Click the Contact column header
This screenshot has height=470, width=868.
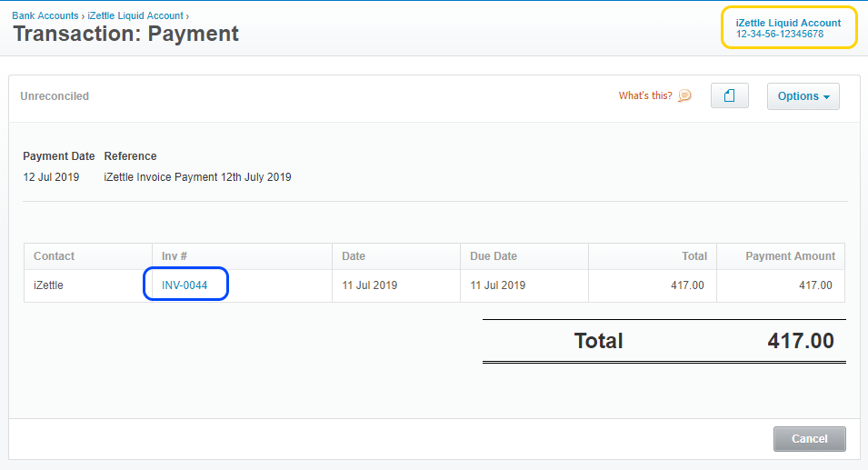[x=55, y=256]
